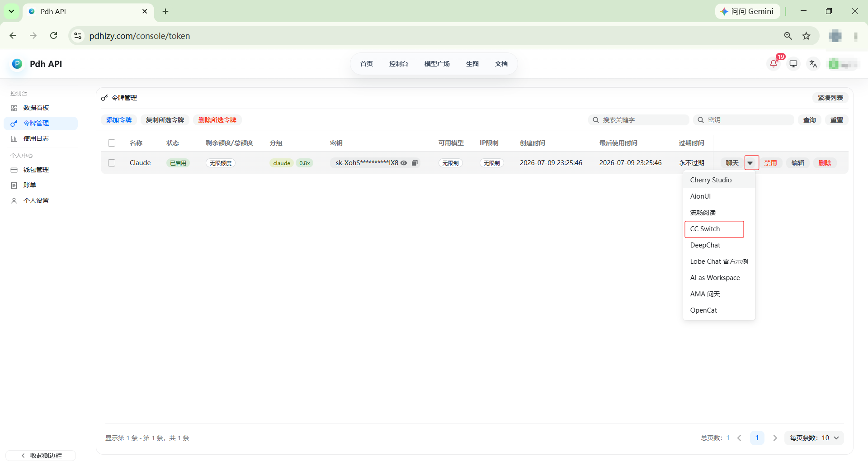Open a new browser tab
Viewport: 868px width, 466px height.
click(165, 11)
